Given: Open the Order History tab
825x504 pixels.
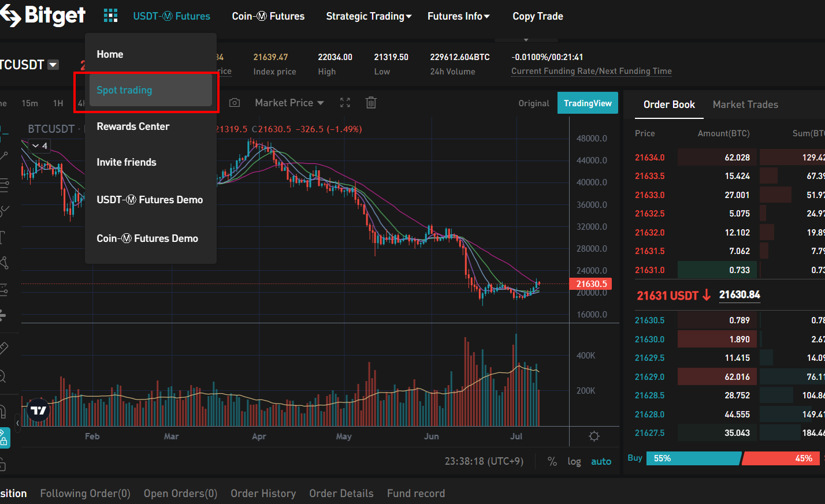Looking at the screenshot, I should pyautogui.click(x=263, y=494).
